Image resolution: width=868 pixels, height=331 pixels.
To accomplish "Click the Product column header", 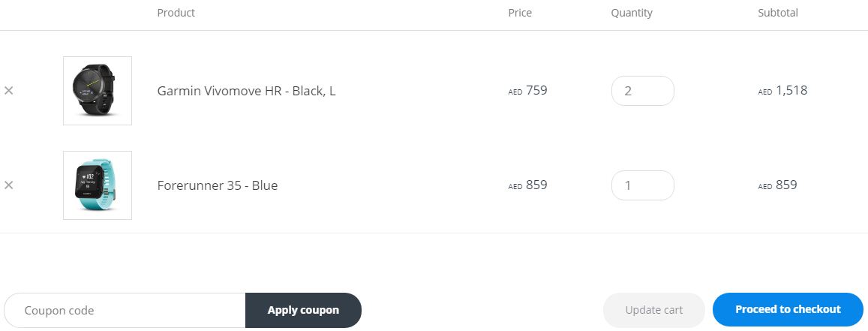I will 176,13.
